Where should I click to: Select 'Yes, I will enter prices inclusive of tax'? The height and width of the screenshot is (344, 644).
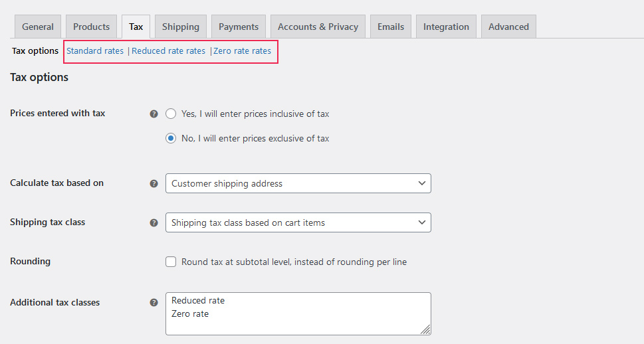click(171, 114)
